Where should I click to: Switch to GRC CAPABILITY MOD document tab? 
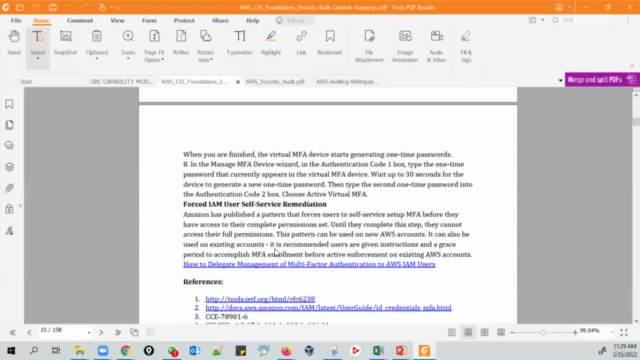(x=122, y=82)
